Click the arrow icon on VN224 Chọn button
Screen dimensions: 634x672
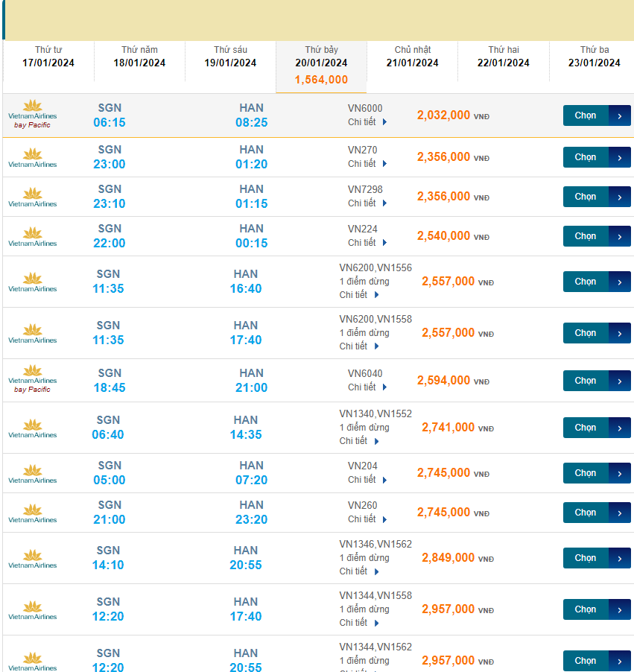(x=620, y=236)
